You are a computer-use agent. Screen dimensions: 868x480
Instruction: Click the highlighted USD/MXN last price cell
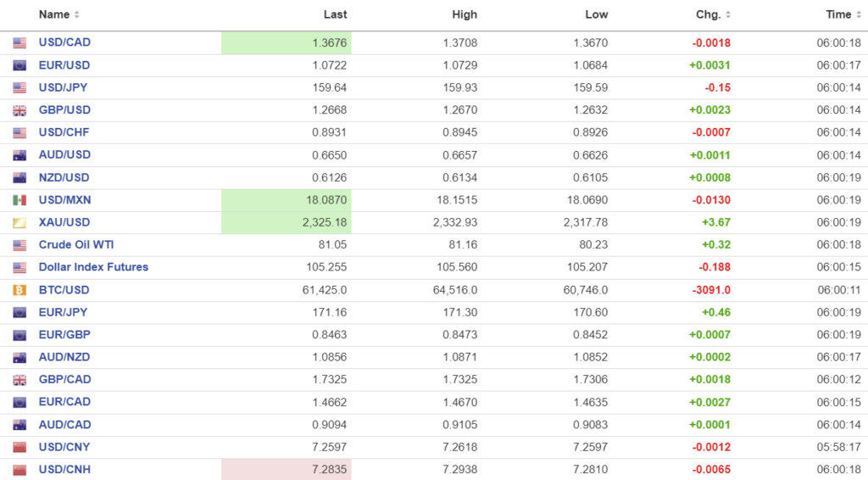(x=287, y=200)
